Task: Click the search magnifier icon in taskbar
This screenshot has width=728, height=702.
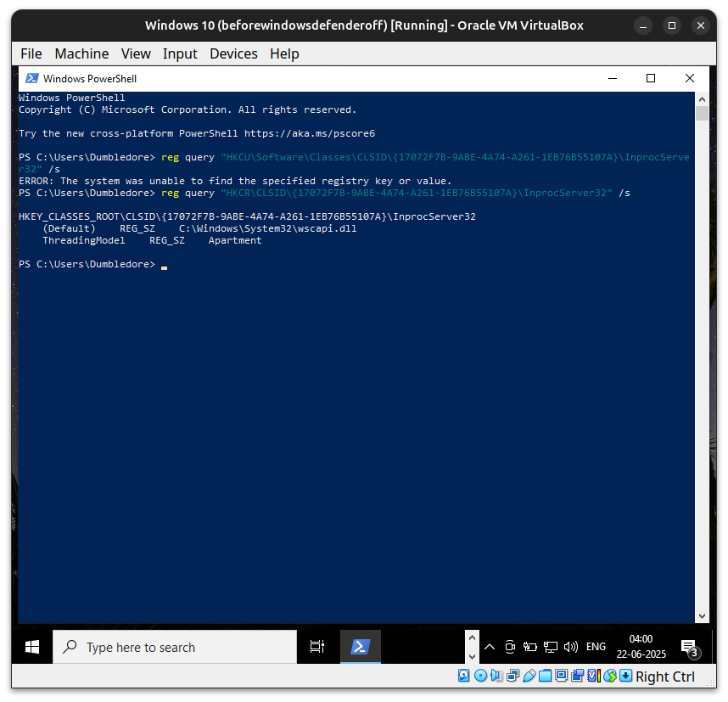Action: coord(70,647)
